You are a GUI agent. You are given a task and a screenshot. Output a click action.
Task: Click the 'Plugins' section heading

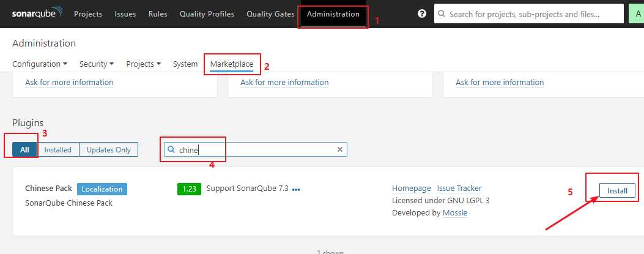28,123
